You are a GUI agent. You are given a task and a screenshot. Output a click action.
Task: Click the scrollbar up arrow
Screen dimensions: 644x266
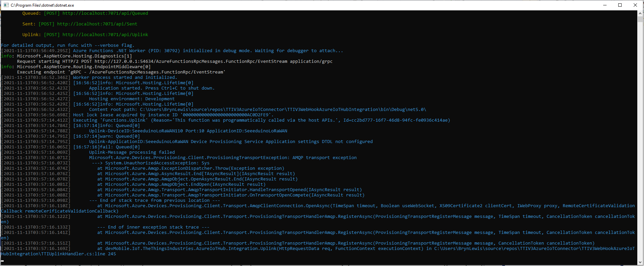(x=640, y=13)
